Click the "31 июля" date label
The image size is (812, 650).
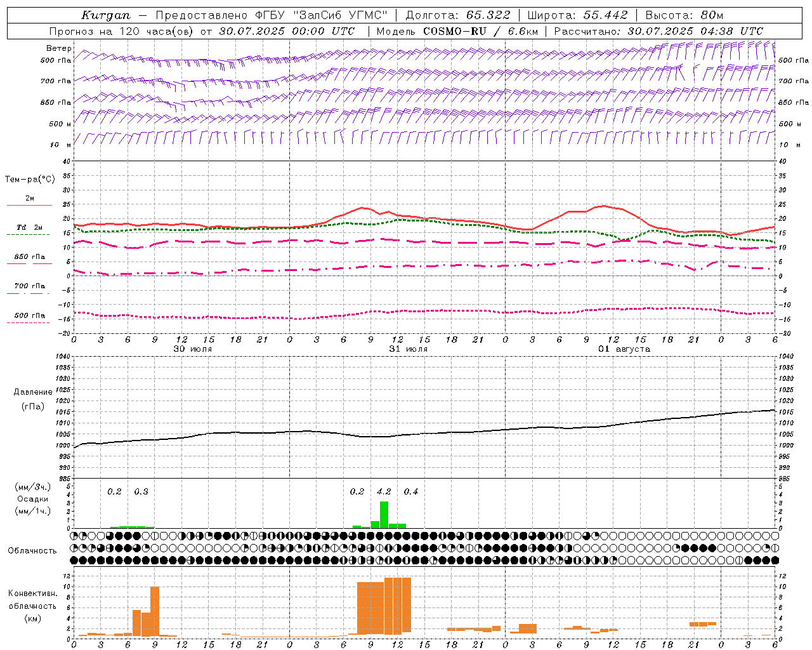coord(408,348)
